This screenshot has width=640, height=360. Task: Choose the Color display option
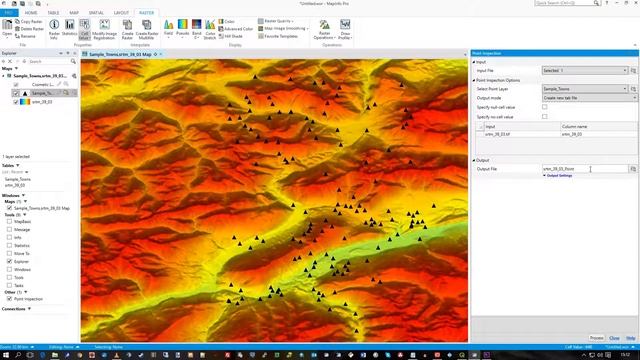point(227,21)
